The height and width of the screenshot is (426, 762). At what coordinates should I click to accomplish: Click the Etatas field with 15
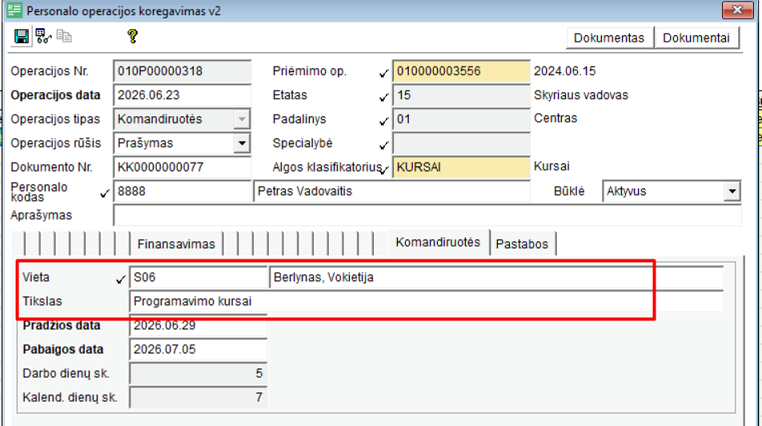click(x=461, y=95)
